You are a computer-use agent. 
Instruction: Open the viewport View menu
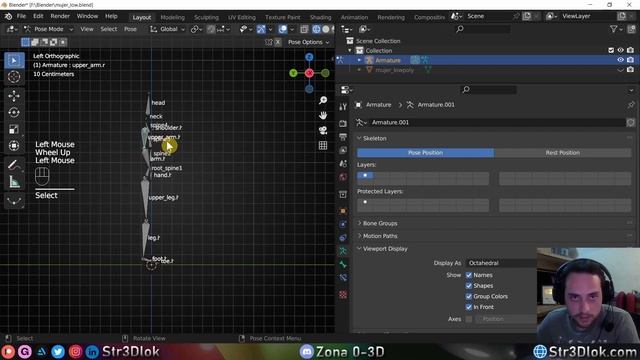[x=87, y=29]
